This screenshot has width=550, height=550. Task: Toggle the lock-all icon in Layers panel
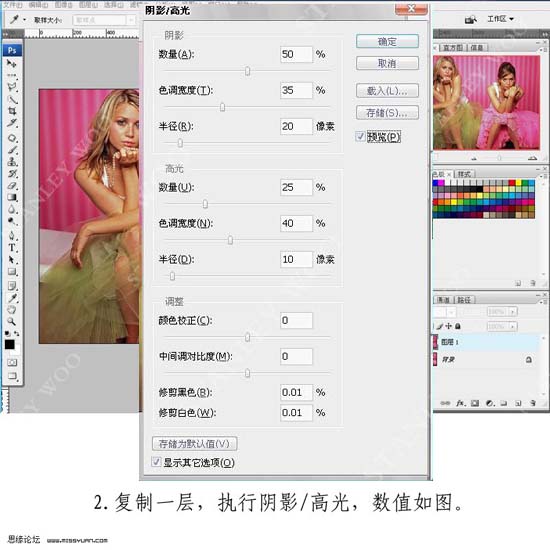coord(458,326)
